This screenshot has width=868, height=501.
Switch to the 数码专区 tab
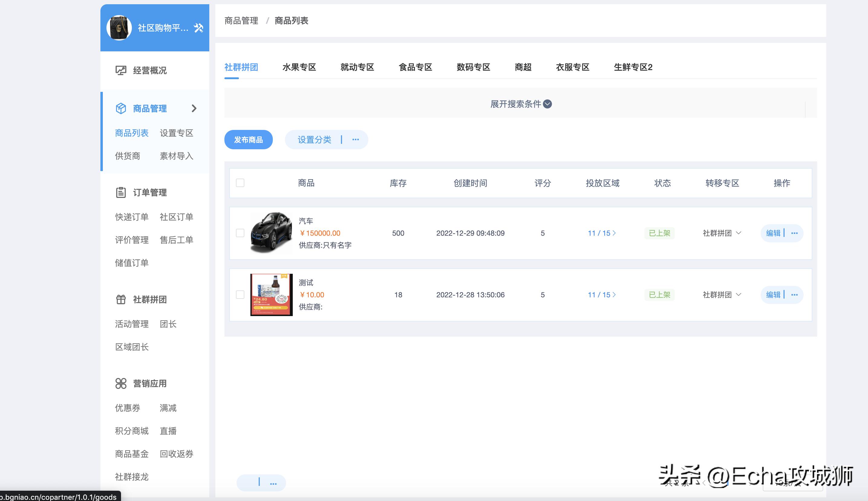point(473,67)
